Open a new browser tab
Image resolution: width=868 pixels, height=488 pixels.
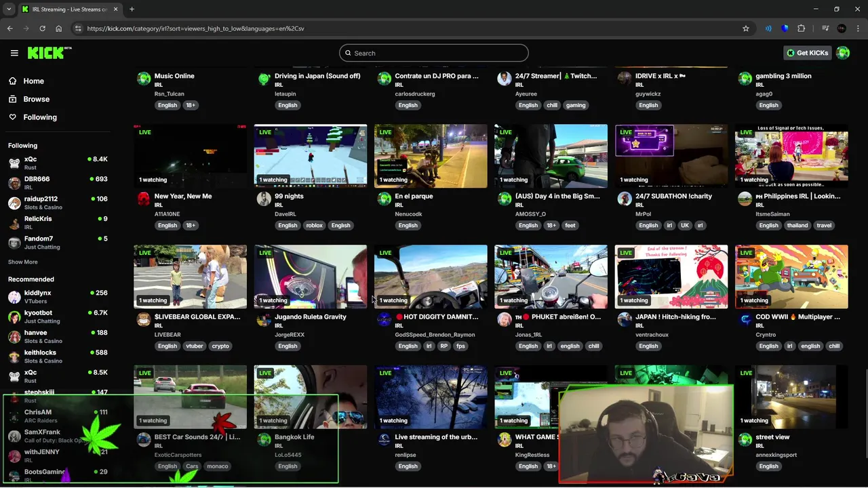[132, 9]
